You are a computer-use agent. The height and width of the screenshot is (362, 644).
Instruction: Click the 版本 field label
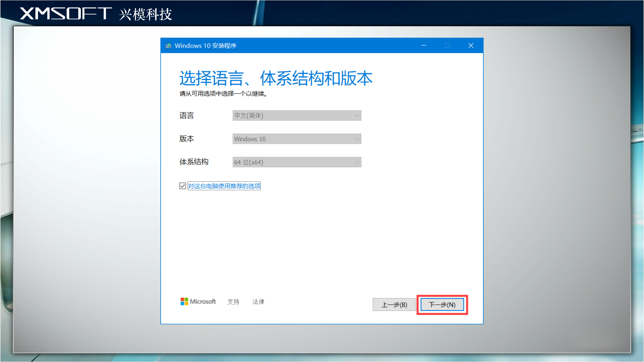[x=187, y=139]
